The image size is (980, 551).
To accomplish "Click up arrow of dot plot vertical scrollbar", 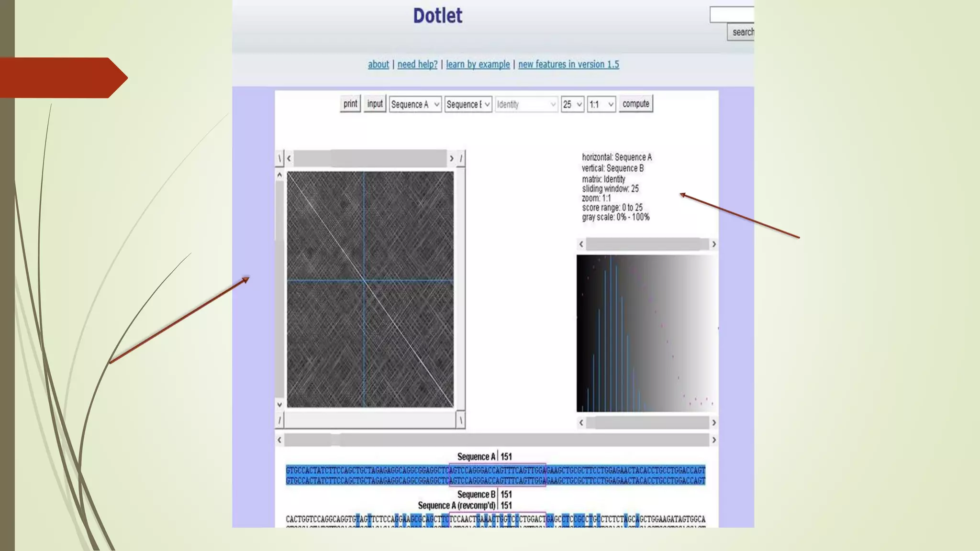I will coord(279,176).
